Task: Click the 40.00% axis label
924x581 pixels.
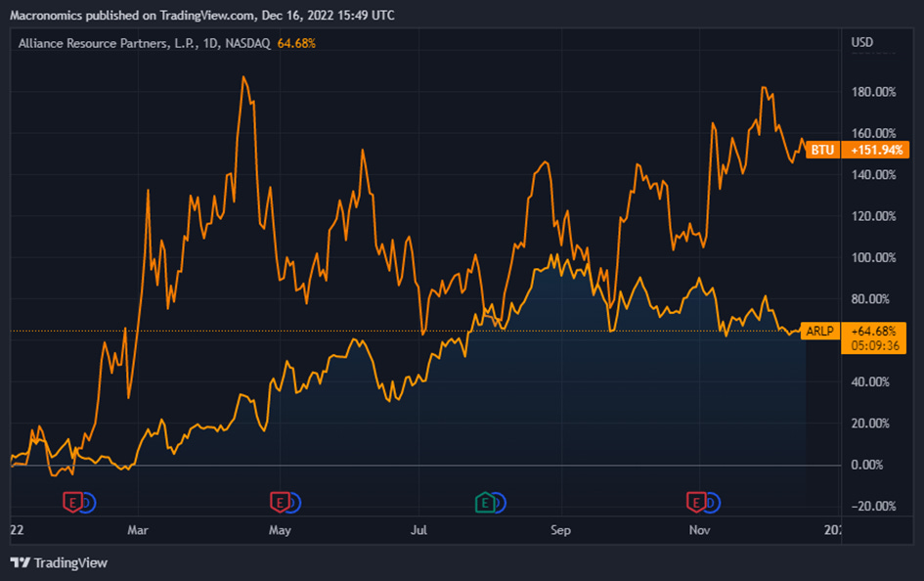Action: [x=870, y=381]
